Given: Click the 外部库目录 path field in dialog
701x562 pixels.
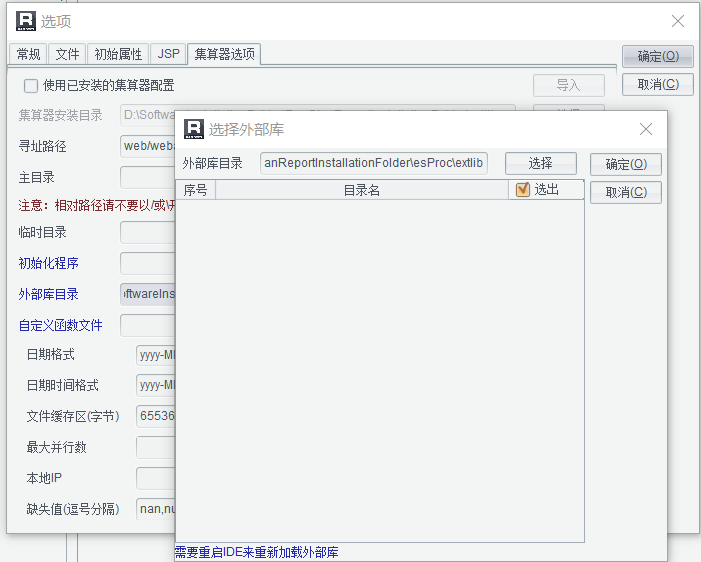Looking at the screenshot, I should point(374,163).
